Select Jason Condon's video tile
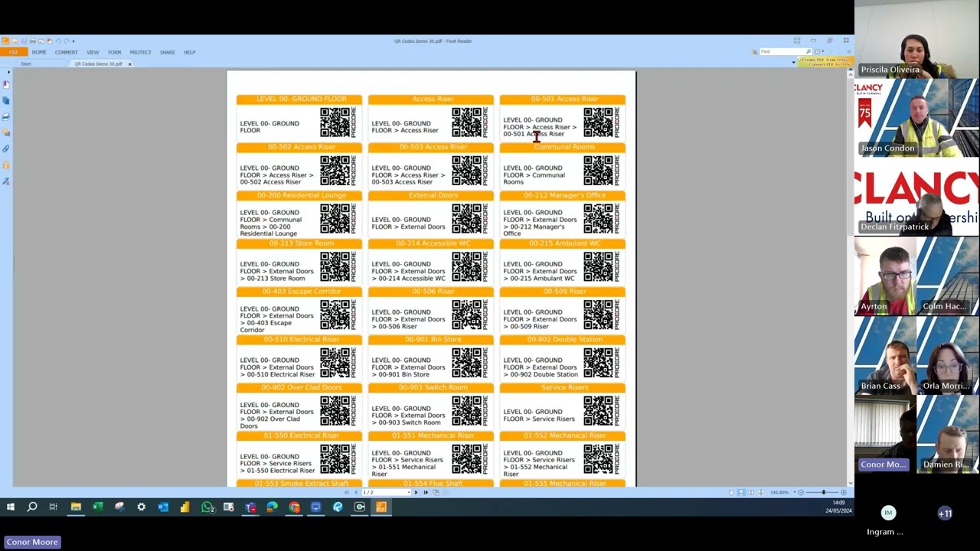Viewport: 980px width, 551px height. pyautogui.click(x=916, y=118)
